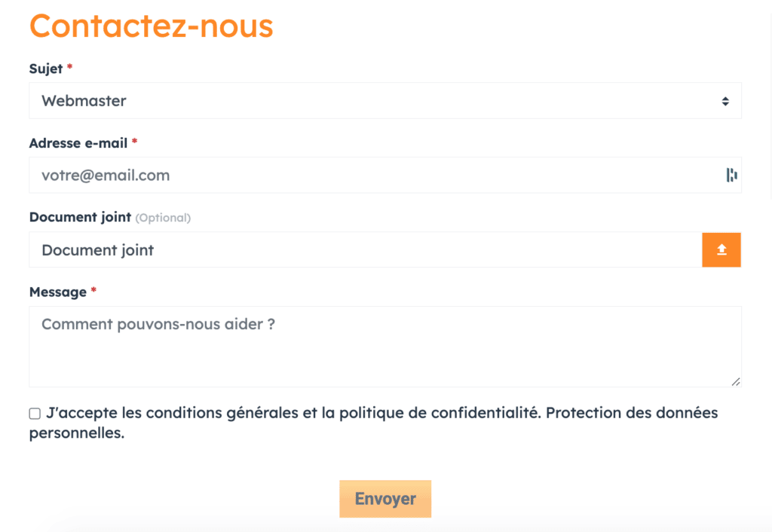
Task: Focus the votre@email.com input field
Action: (385, 176)
